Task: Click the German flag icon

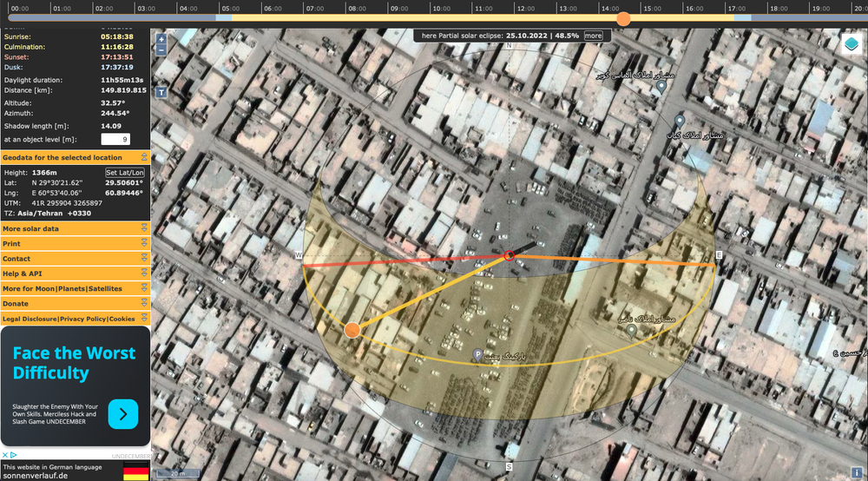Action: 136,471
